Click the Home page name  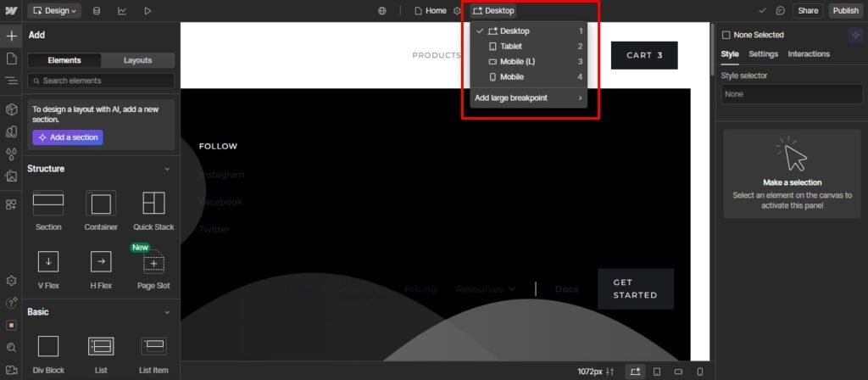[x=436, y=10]
